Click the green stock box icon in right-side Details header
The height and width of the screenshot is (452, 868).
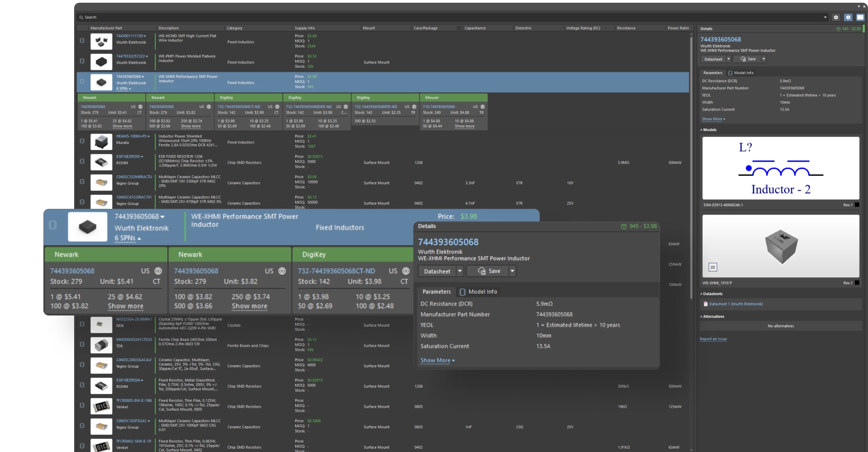click(x=839, y=29)
